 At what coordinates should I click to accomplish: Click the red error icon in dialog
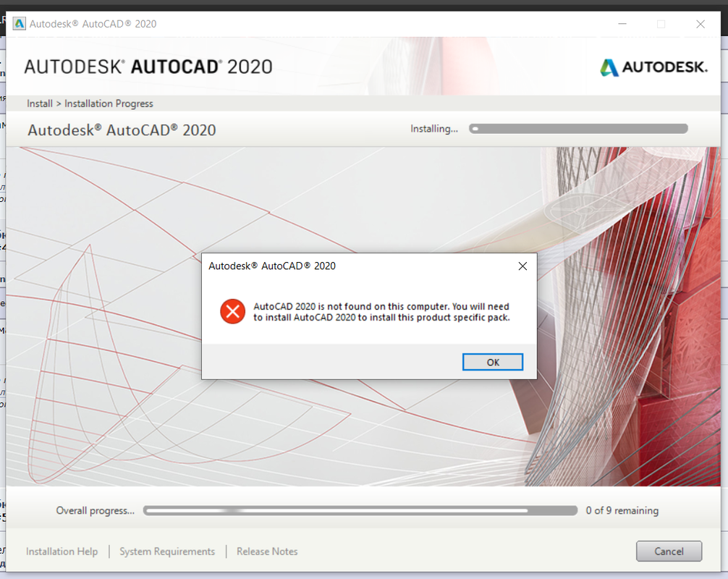[x=232, y=311]
